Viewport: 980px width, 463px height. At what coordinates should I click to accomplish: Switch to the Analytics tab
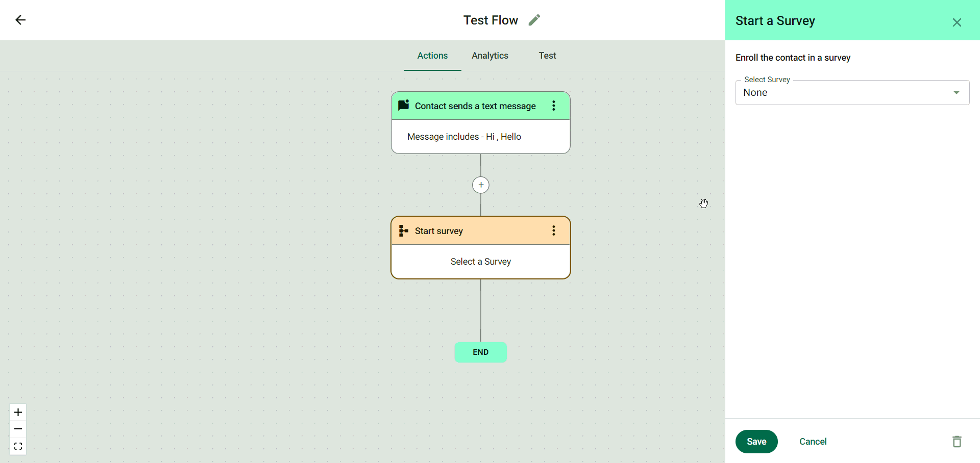pos(489,56)
